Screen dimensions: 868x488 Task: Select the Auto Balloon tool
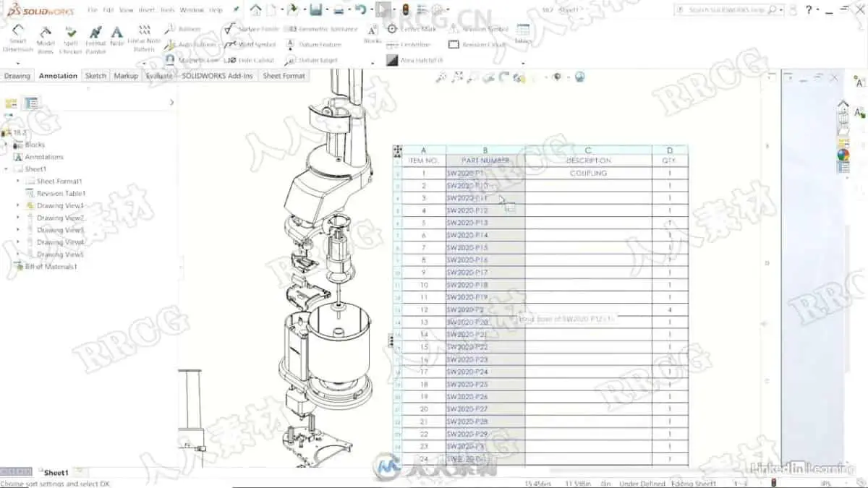(x=190, y=45)
